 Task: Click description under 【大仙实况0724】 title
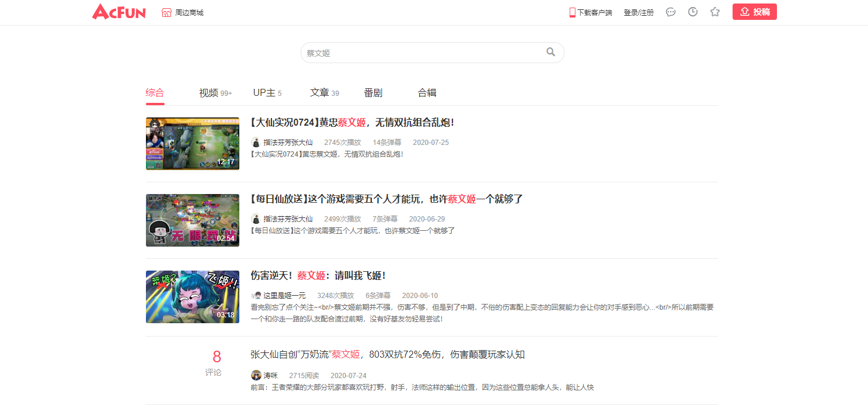pyautogui.click(x=327, y=154)
